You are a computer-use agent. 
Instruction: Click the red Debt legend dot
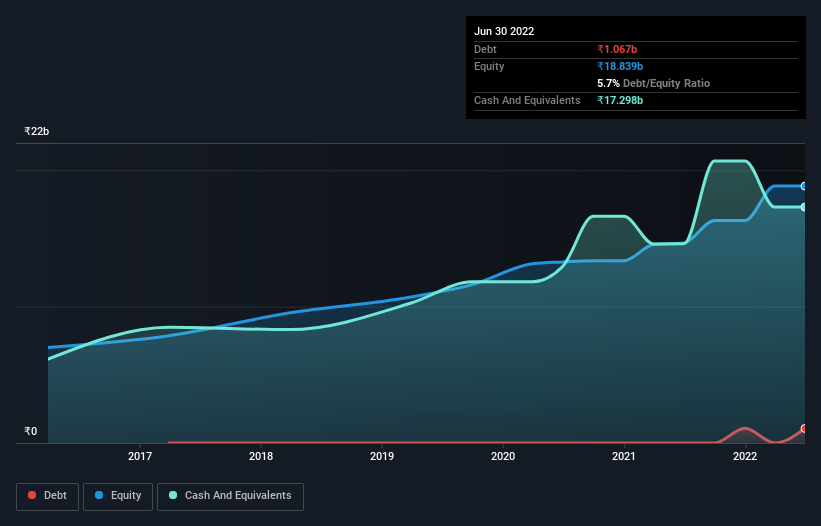pos(32,495)
